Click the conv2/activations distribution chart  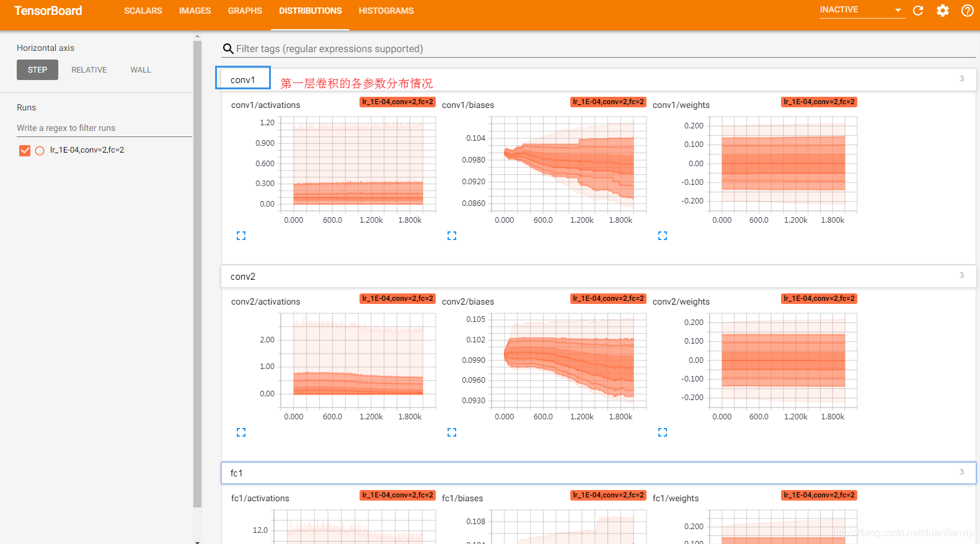click(358, 361)
